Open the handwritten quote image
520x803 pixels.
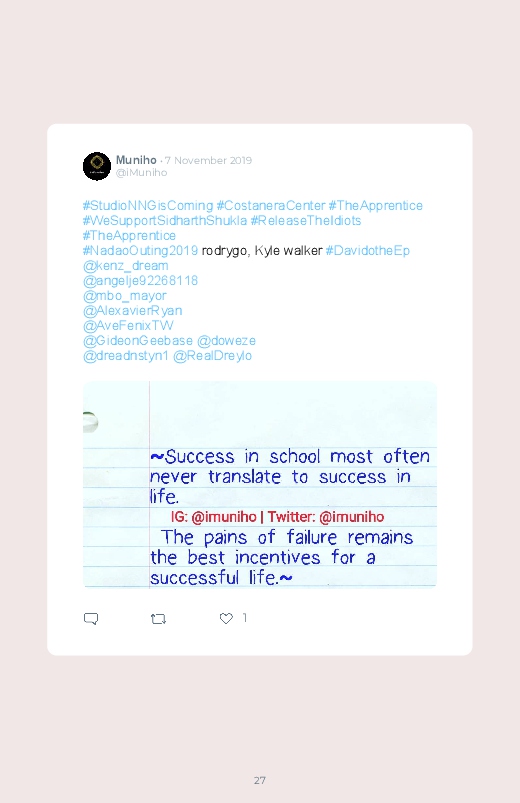point(260,484)
